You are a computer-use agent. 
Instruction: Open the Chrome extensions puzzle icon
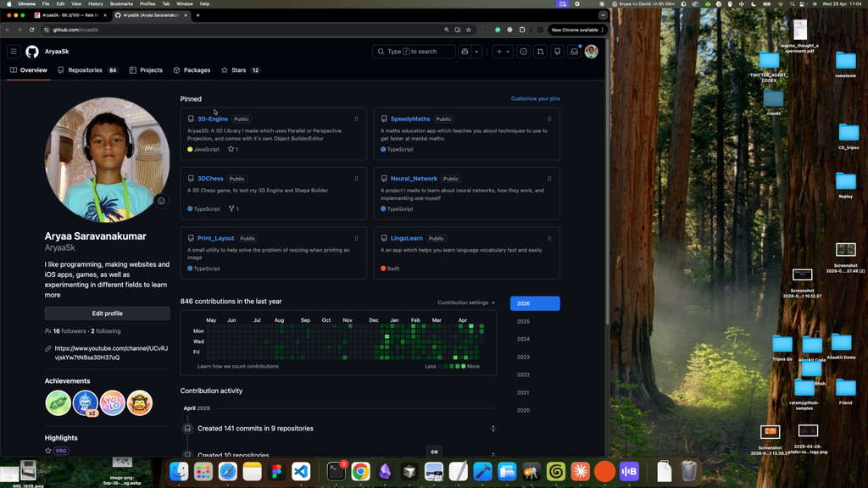tap(522, 30)
